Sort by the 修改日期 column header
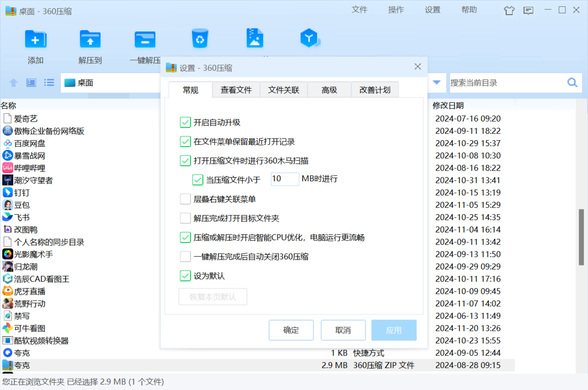The width and height of the screenshot is (588, 390). click(x=448, y=105)
